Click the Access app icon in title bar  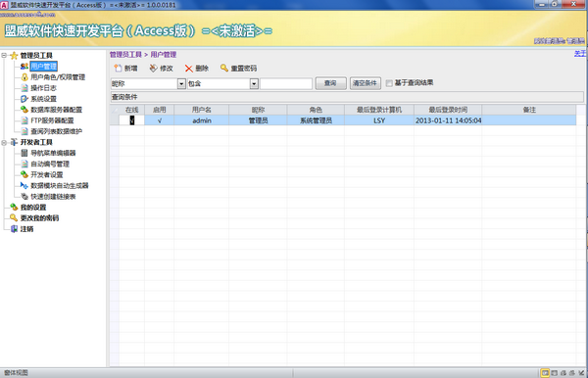[4, 5]
